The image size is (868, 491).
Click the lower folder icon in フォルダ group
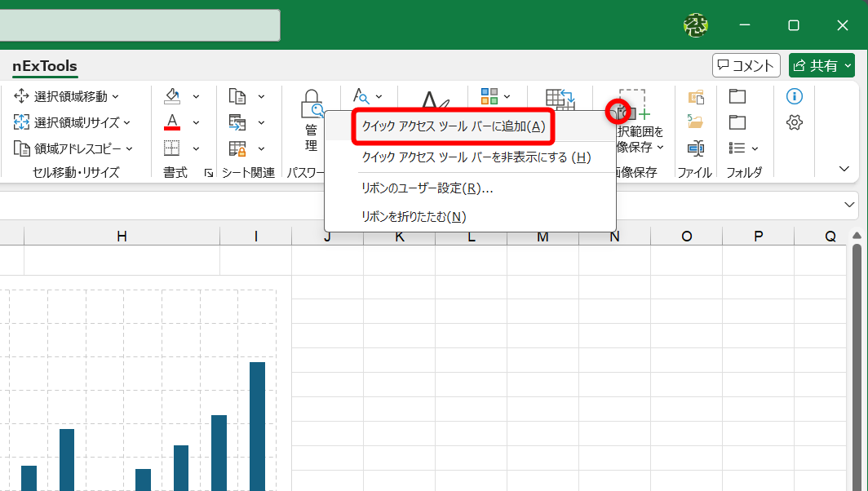(x=737, y=122)
